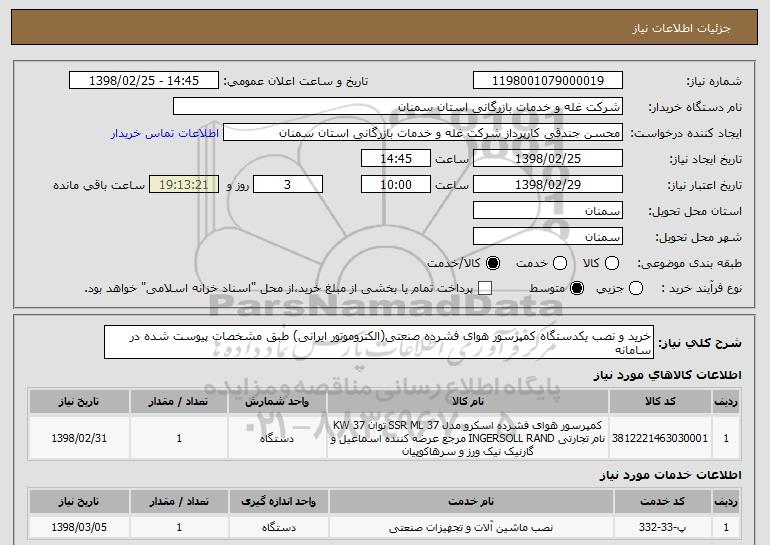Image resolution: width=770 pixels, height=545 pixels.
Task: Click the جزئیات اطلاعات نیاز page header
Action: point(681,28)
